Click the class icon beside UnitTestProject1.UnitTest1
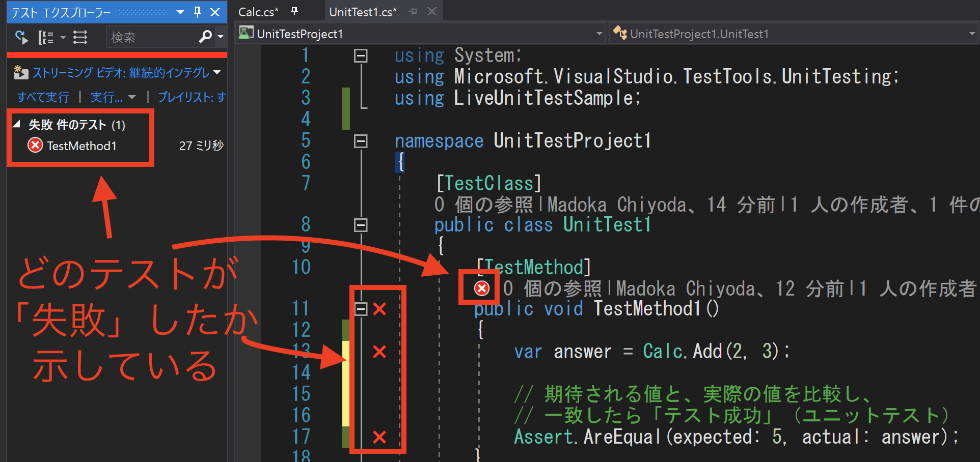This screenshot has width=980, height=462. (x=620, y=33)
